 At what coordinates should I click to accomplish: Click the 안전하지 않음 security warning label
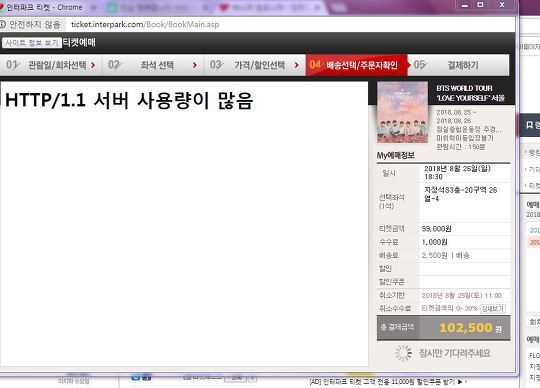[35, 24]
